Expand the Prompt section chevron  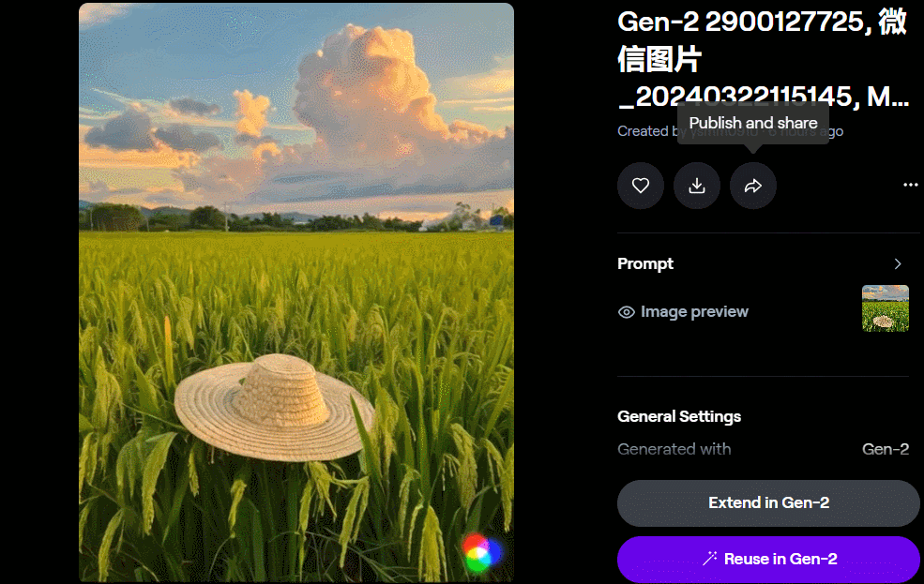(898, 264)
